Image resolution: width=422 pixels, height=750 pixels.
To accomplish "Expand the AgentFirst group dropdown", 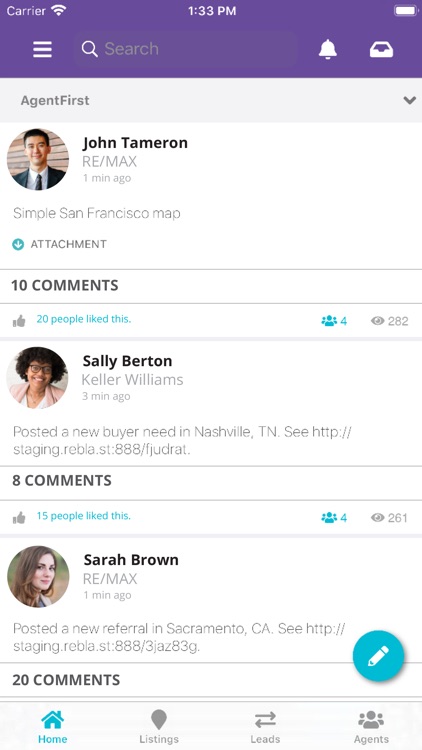I will [410, 100].
